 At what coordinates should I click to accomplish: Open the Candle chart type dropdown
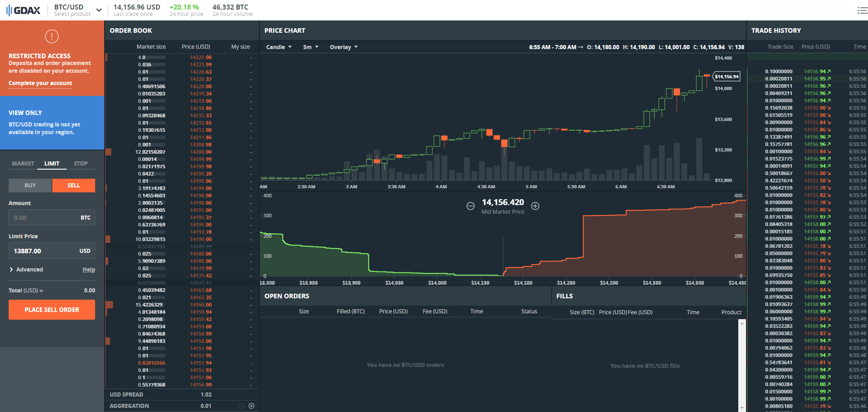pyautogui.click(x=279, y=47)
